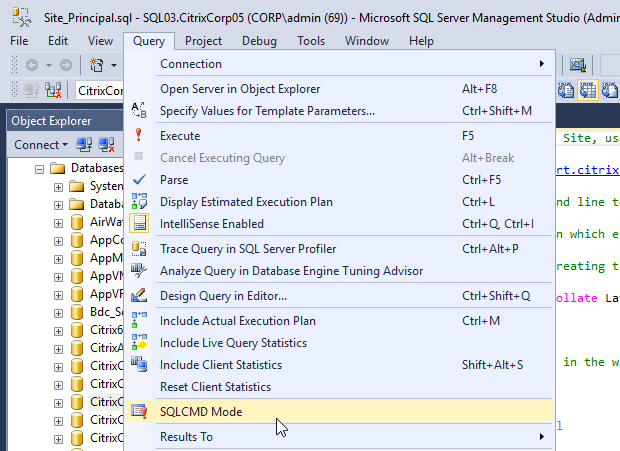Click Reset Client Statistics

click(x=339, y=387)
